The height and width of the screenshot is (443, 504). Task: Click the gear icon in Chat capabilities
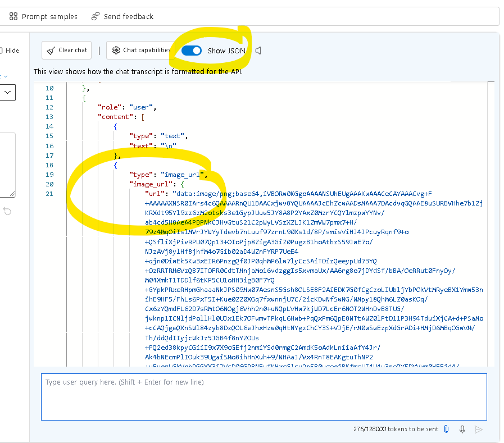pos(116,50)
